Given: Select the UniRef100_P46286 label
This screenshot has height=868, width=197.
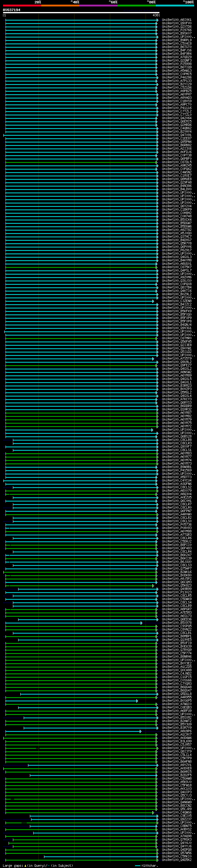Looking at the screenshot, I should click(x=176, y=78).
